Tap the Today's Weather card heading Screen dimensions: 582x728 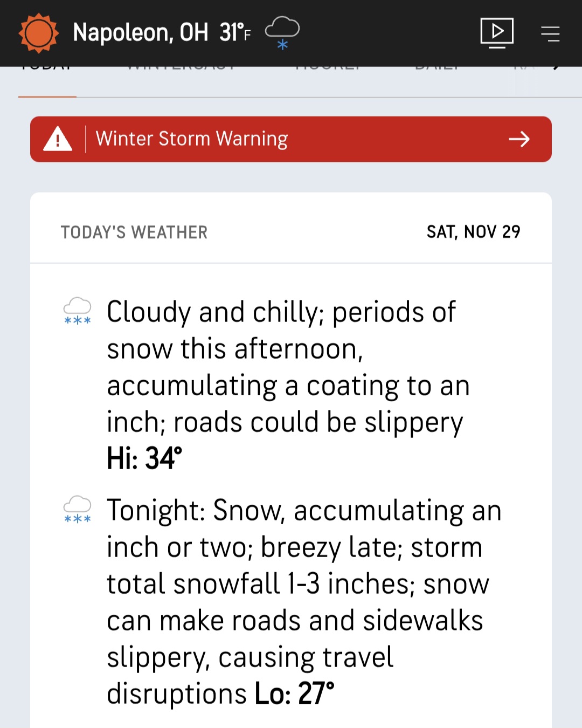coord(134,232)
